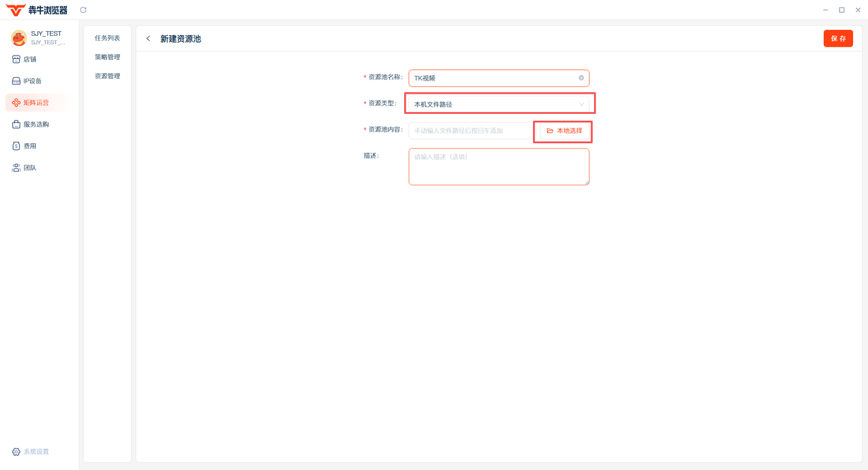Click into the 描述 text area
Image resolution: width=868 pixels, height=470 pixels.
tap(498, 167)
